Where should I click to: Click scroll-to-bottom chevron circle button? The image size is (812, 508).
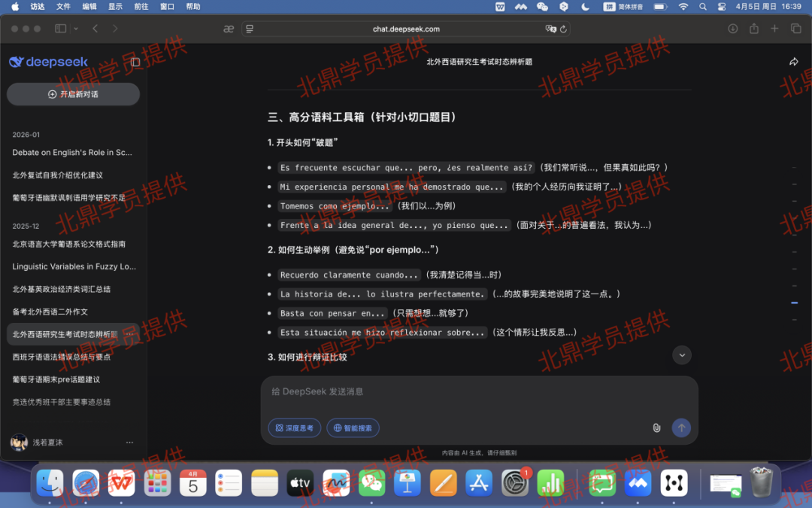click(x=681, y=355)
